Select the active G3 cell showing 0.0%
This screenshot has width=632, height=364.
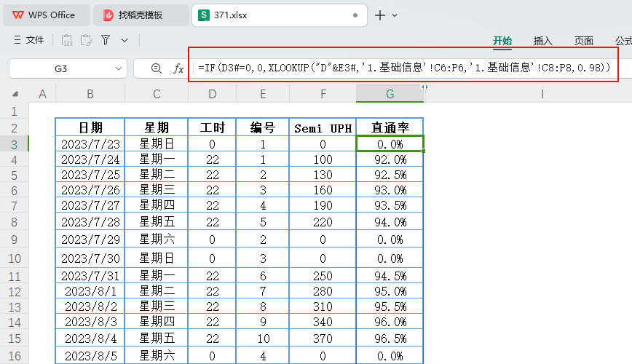390,144
